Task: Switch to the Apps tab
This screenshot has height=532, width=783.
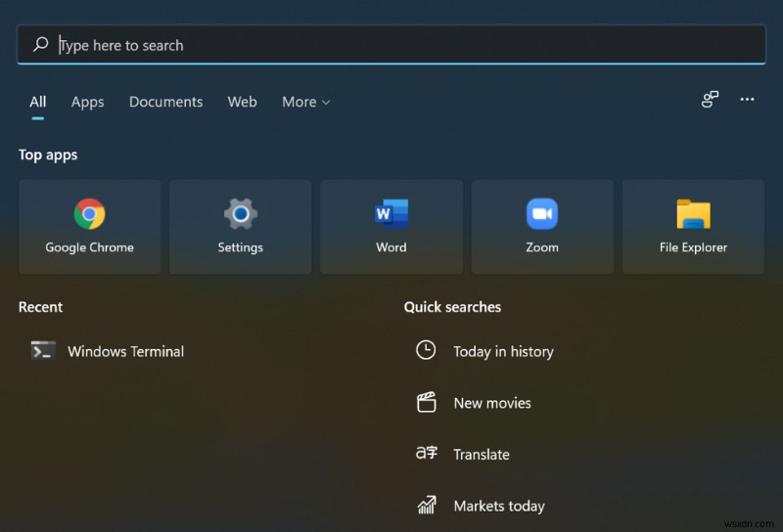Action: 87,102
